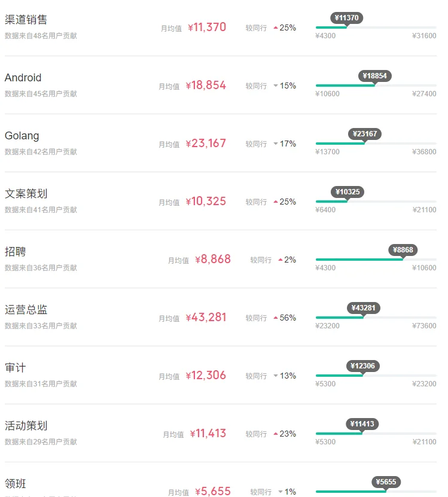The height and width of the screenshot is (497, 448).
Task: Click the 运营总监 monthly average ¥43,281
Action: [x=206, y=318]
